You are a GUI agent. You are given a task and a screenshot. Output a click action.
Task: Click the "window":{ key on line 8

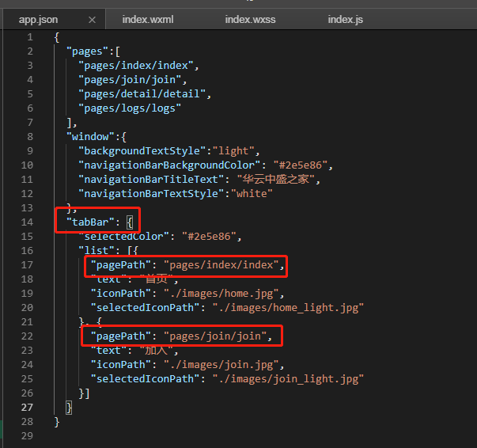97,137
